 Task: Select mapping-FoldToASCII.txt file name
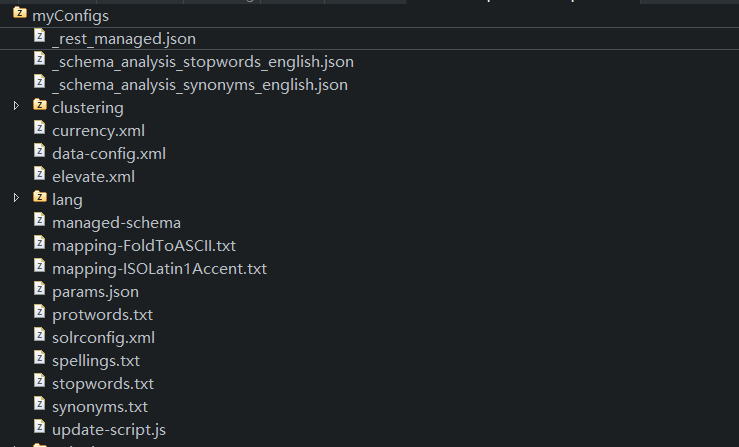144,246
